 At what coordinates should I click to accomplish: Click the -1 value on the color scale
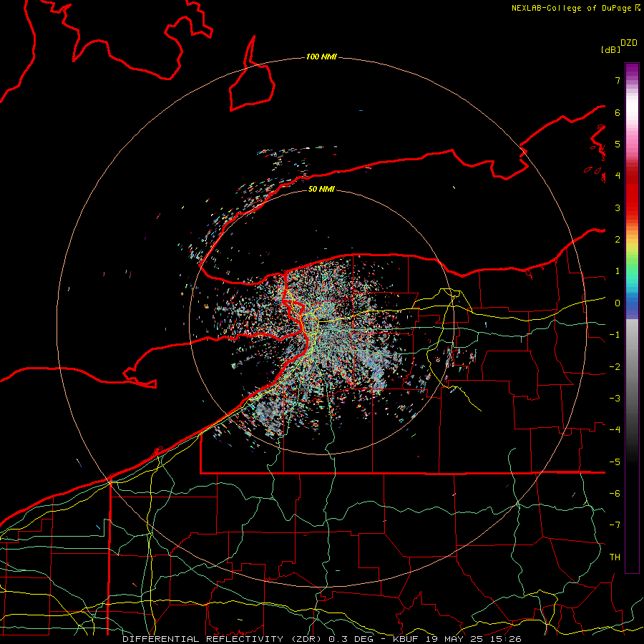[615, 335]
